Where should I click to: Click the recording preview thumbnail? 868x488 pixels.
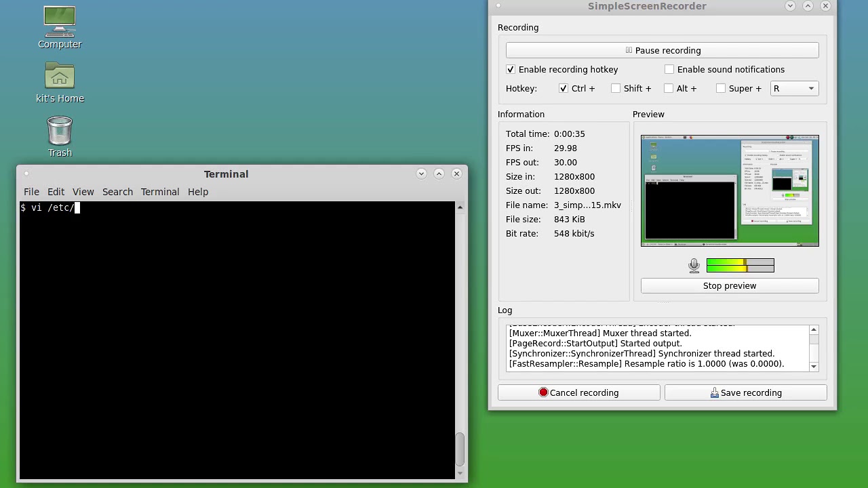tap(730, 190)
